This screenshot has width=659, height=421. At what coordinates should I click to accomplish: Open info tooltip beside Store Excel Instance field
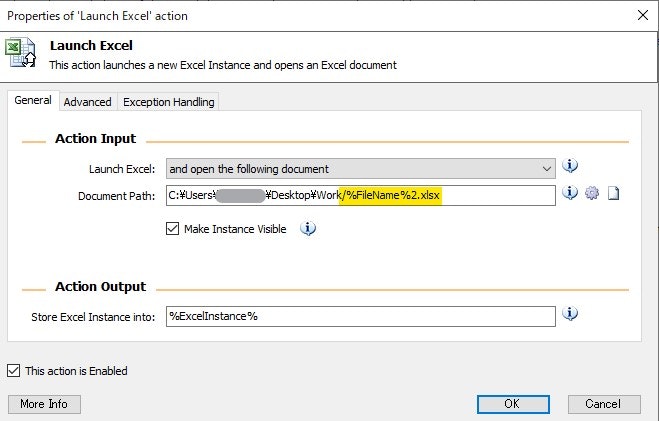tap(570, 313)
